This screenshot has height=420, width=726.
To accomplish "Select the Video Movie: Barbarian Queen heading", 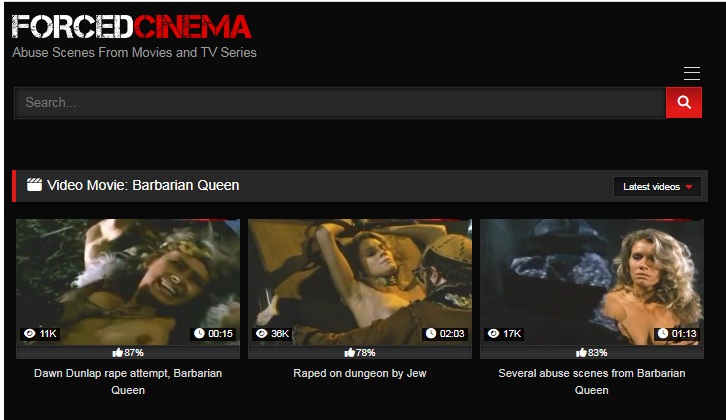I will point(143,185).
